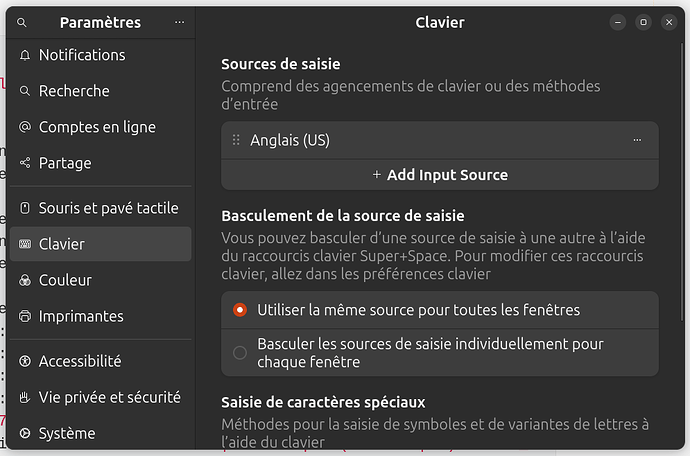This screenshot has width=690, height=456.
Task: Click the Souris et pavé tactile icon
Action: [x=25, y=208]
